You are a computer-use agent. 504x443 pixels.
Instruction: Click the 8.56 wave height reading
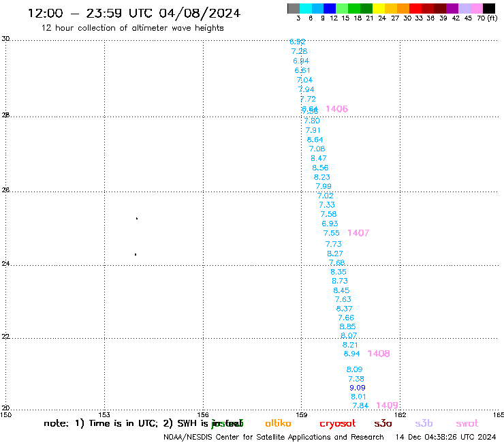(x=320, y=168)
